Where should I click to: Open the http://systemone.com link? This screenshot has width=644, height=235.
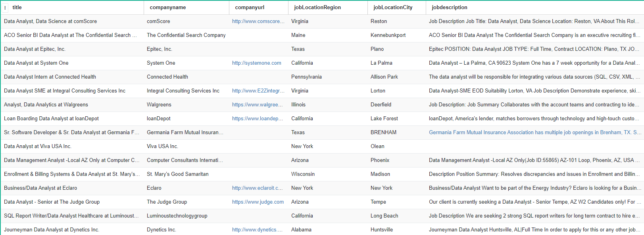click(257, 63)
